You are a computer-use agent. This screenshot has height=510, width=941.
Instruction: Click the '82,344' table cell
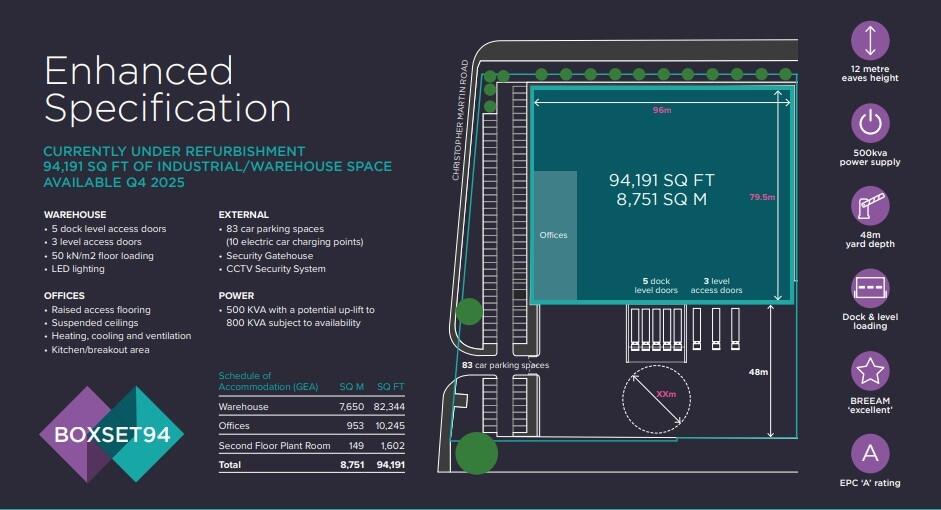point(389,407)
